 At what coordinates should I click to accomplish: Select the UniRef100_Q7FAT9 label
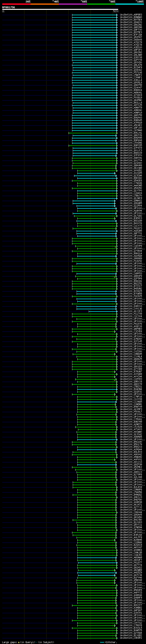(131, 148)
